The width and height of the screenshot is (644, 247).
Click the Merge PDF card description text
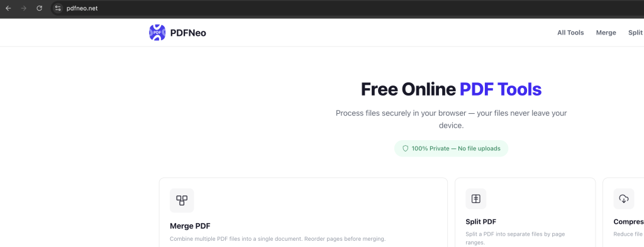coord(277,239)
